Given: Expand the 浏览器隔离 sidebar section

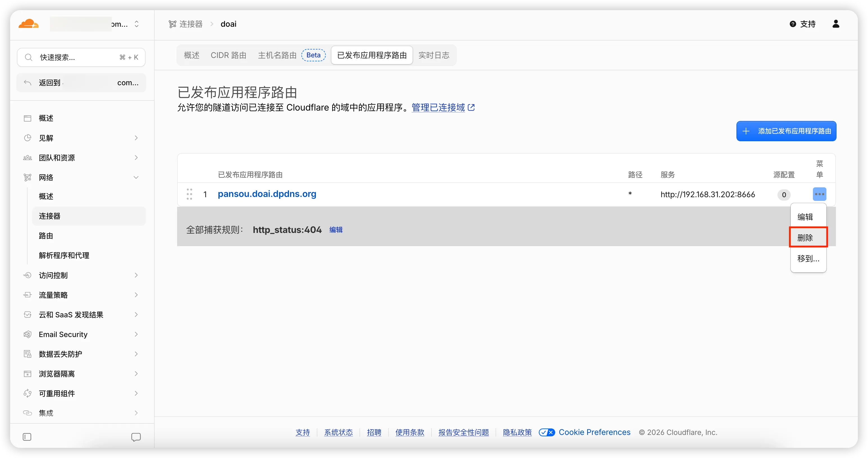Looking at the screenshot, I should (81, 374).
